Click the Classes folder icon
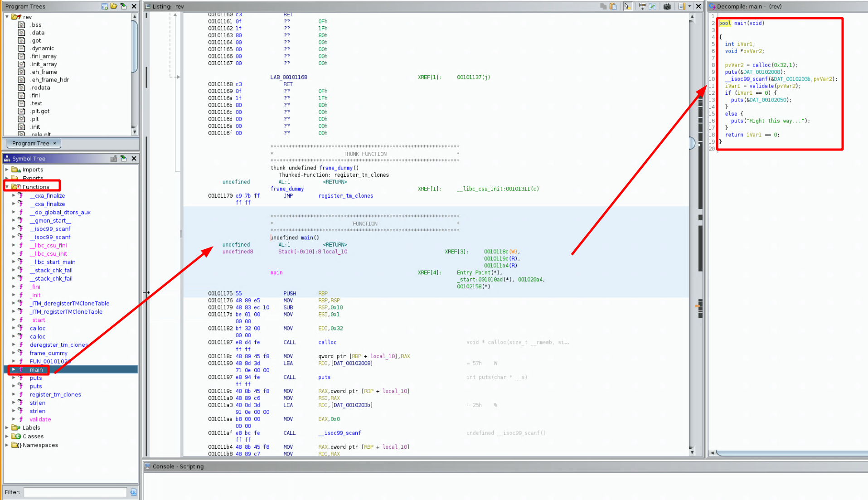This screenshot has height=500, width=868. (x=16, y=436)
